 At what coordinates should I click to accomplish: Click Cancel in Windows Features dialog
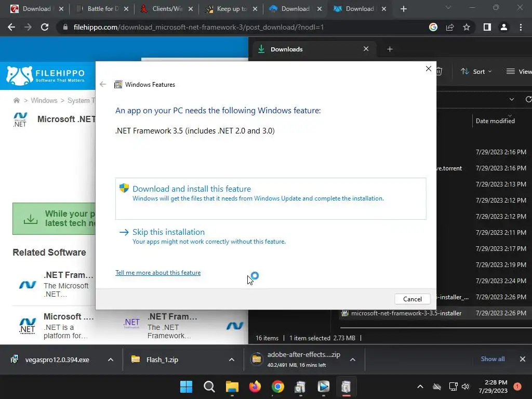412,299
